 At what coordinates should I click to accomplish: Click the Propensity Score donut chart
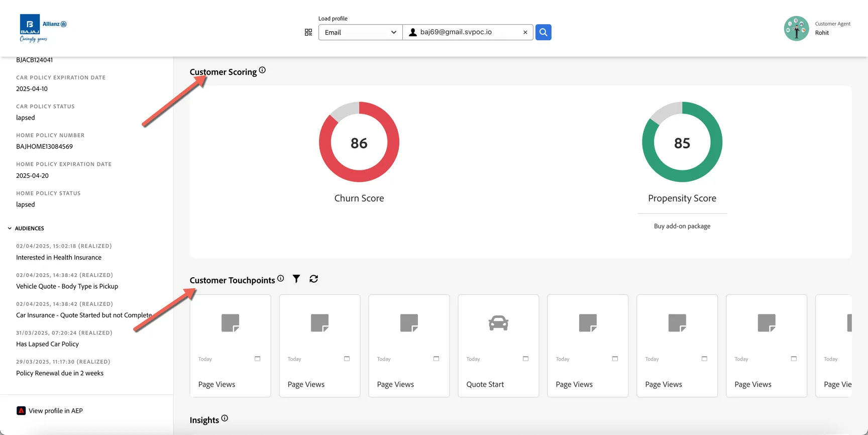tap(682, 142)
